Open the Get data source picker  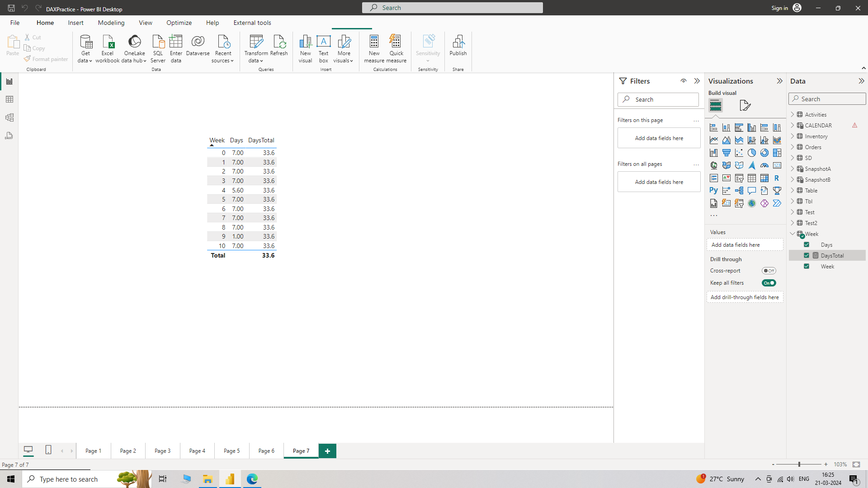85,49
